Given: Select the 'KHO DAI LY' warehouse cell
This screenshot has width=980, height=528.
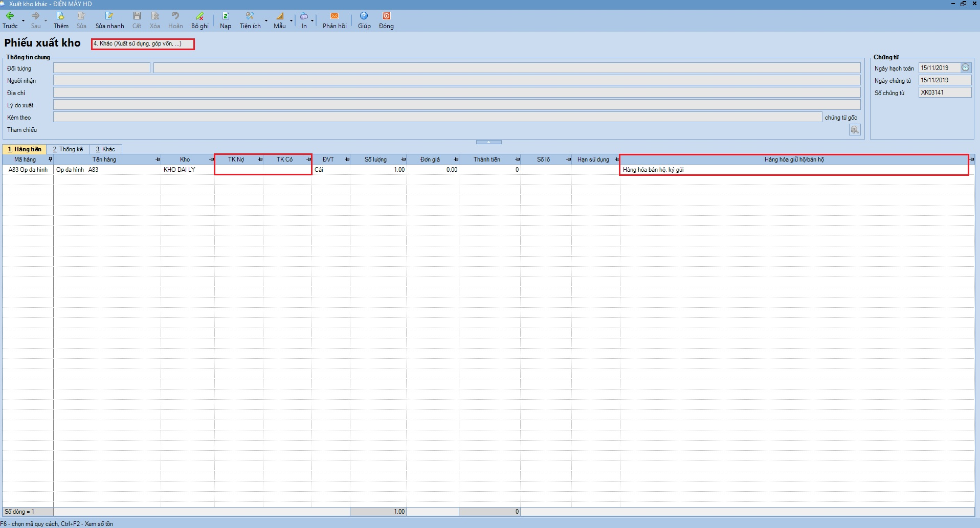Looking at the screenshot, I should coord(188,170).
